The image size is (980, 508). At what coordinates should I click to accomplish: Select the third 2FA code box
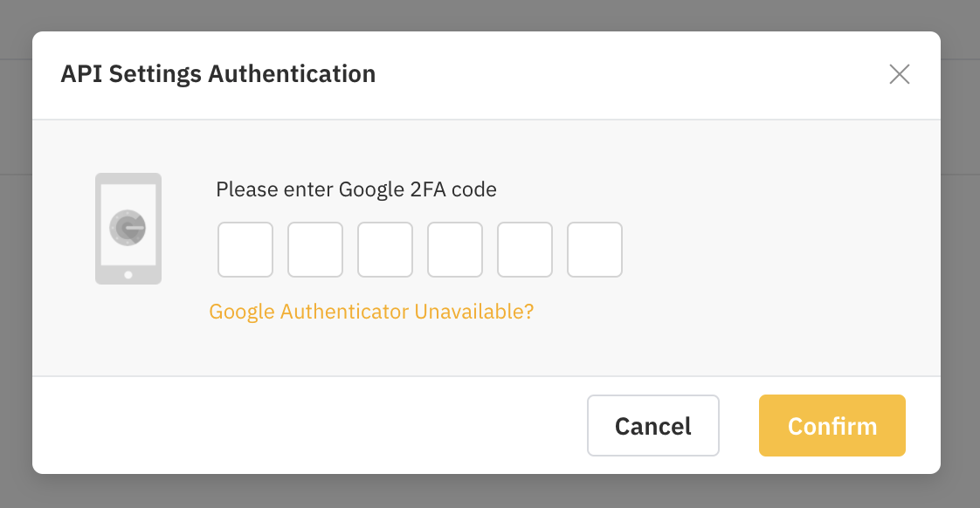[385, 250]
